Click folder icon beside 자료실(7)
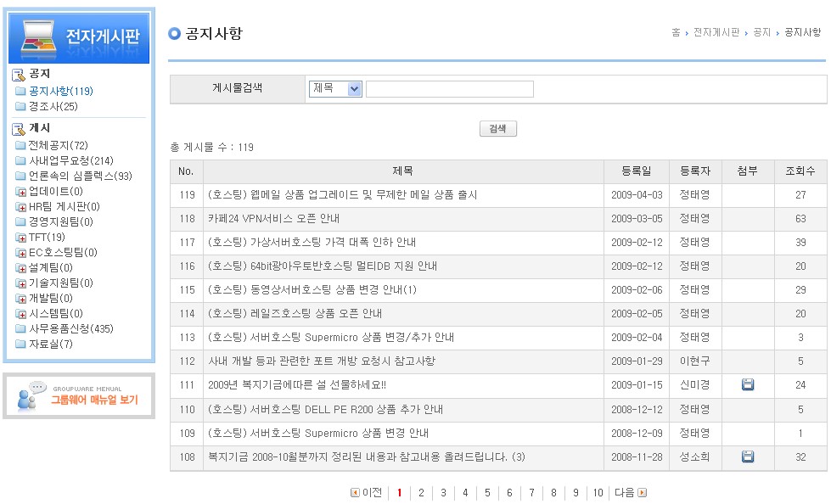Screen dimensions: 831x504 click(20, 344)
